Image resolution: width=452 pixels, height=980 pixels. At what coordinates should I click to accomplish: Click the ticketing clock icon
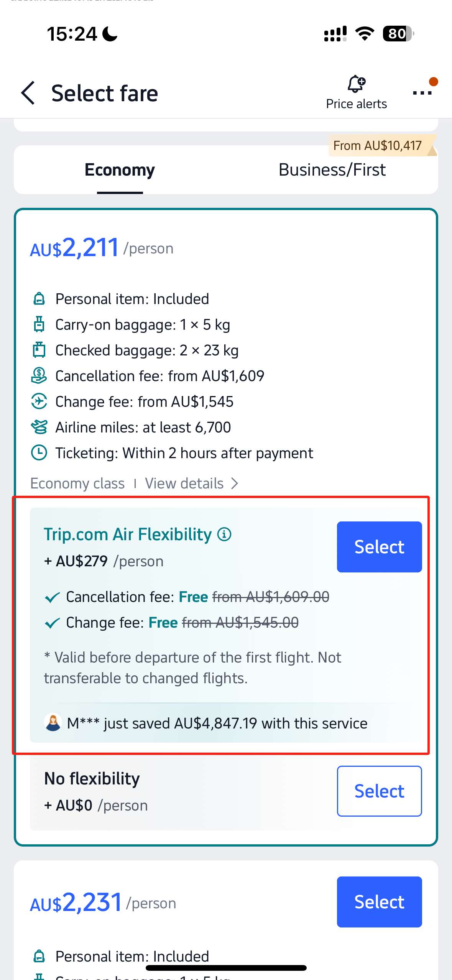click(39, 452)
